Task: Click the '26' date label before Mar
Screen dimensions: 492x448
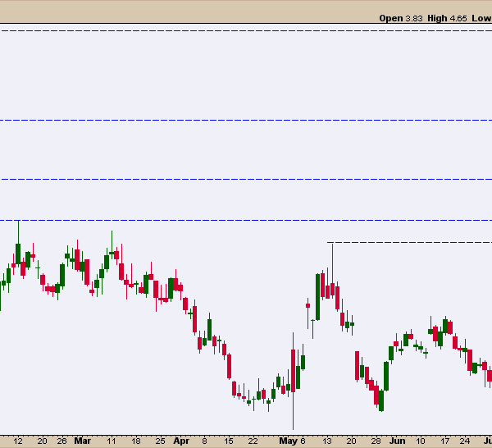Action: (x=62, y=441)
